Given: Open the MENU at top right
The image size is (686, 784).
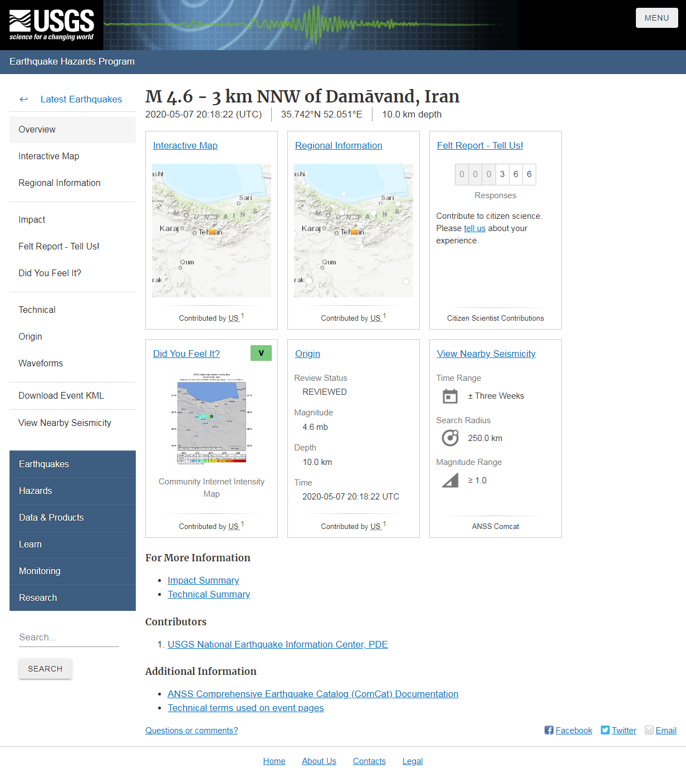Looking at the screenshot, I should [x=656, y=17].
